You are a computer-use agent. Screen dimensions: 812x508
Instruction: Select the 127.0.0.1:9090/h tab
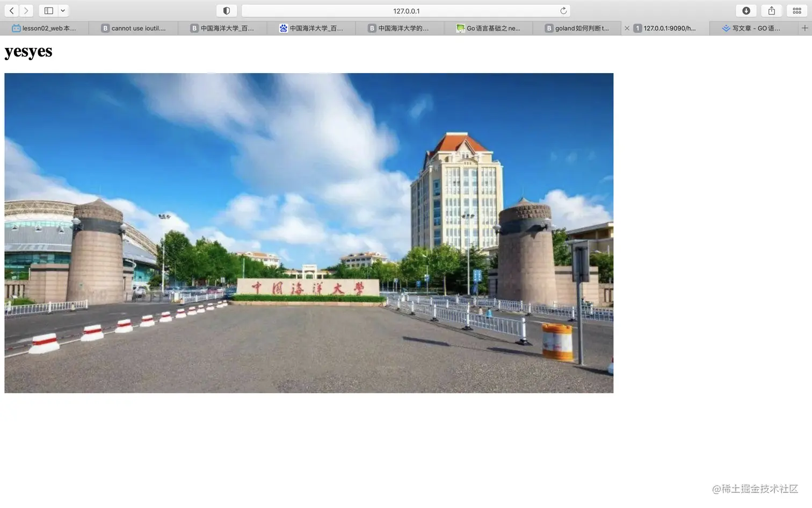click(665, 28)
